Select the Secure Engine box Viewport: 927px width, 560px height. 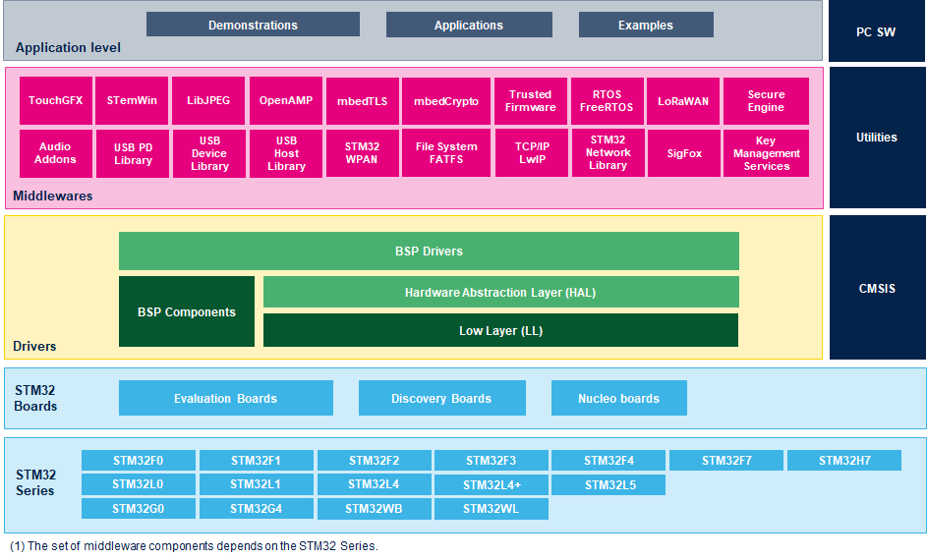(x=766, y=101)
